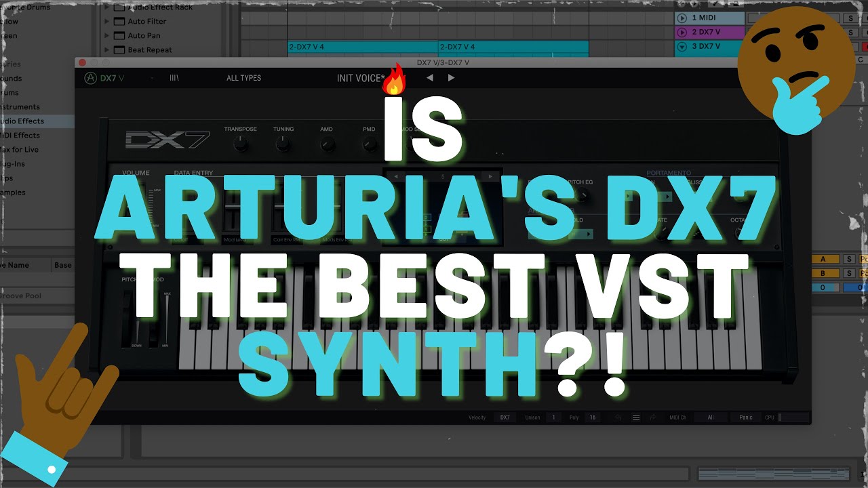Close the DX7 V plugin window
868x488 pixels.
(x=83, y=62)
